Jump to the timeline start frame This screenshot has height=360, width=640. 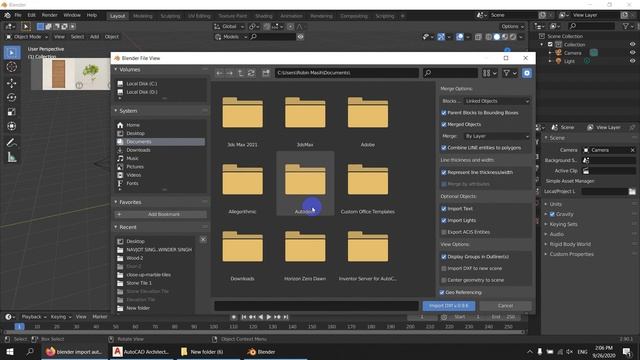[x=244, y=317]
